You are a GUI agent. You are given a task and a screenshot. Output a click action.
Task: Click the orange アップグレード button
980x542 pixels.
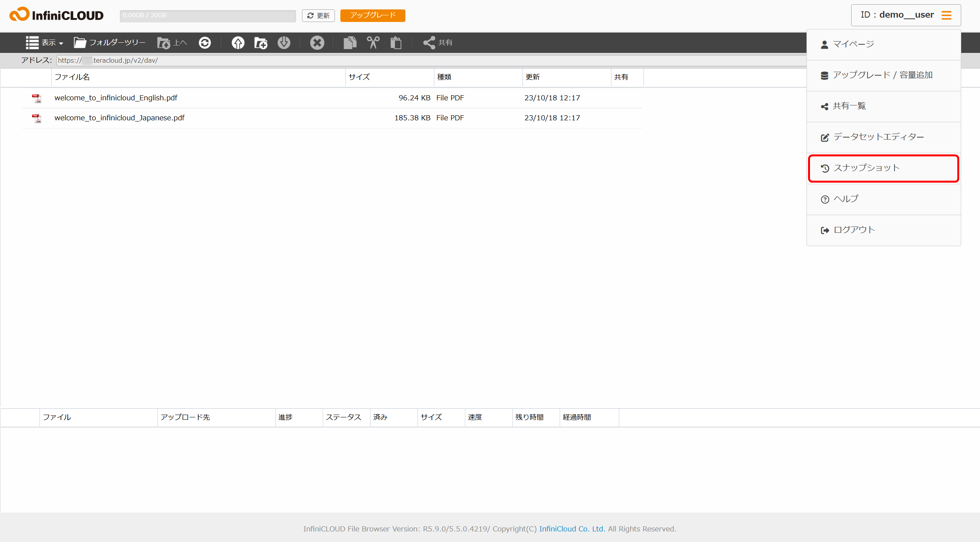[x=372, y=16]
